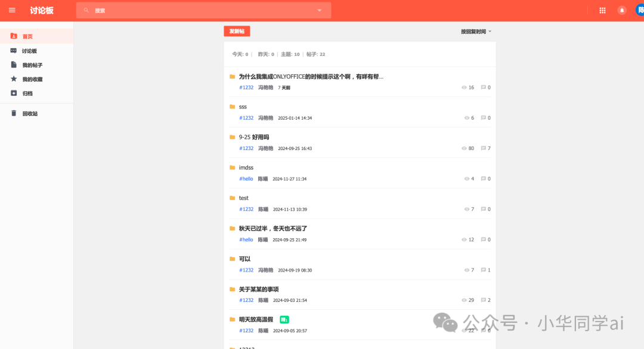Open the post 9-25 好用吗
This screenshot has width=644, height=349.
click(x=254, y=138)
